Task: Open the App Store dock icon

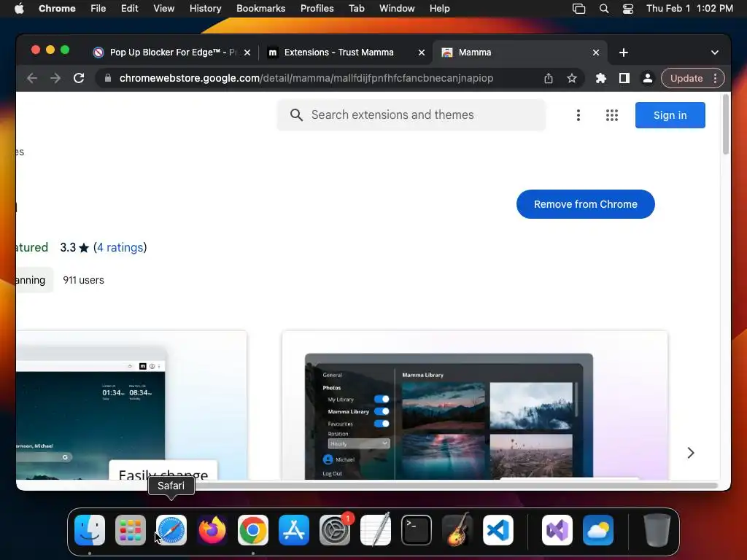Action: [x=294, y=530]
